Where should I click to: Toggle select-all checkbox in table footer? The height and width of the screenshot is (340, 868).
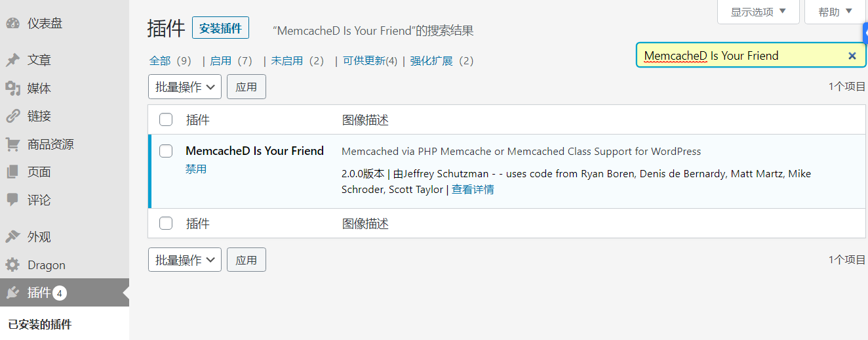[166, 223]
